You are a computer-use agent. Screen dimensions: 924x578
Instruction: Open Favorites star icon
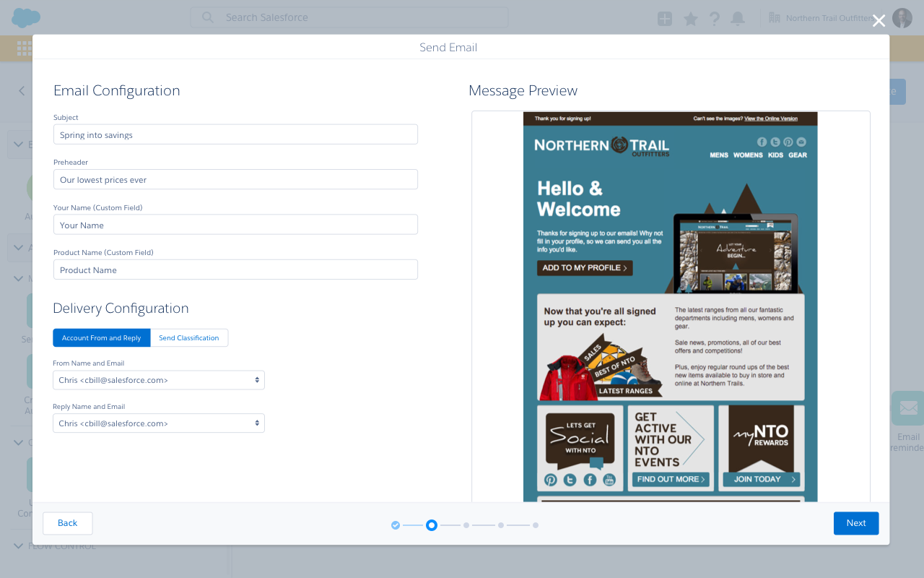691,19
